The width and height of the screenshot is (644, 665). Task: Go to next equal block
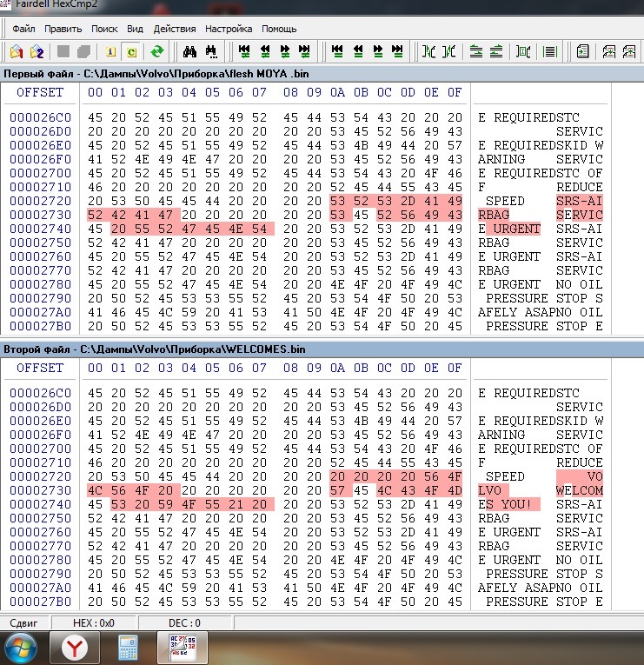click(378, 52)
